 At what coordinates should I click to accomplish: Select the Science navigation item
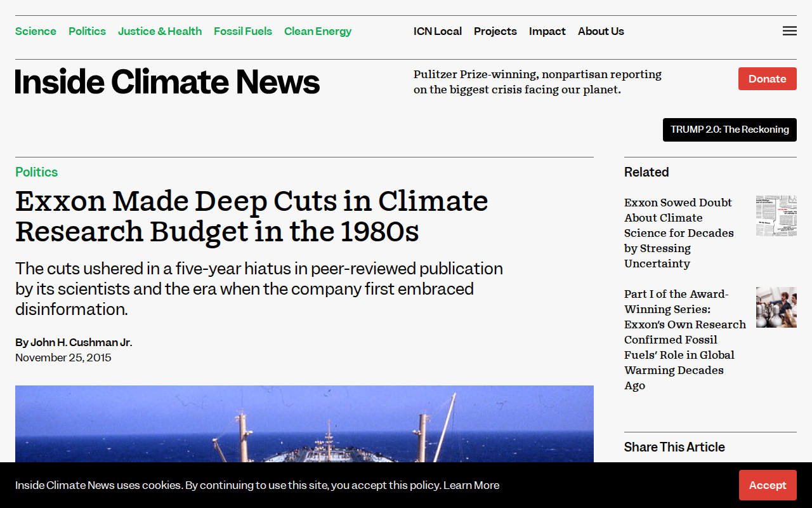36,31
